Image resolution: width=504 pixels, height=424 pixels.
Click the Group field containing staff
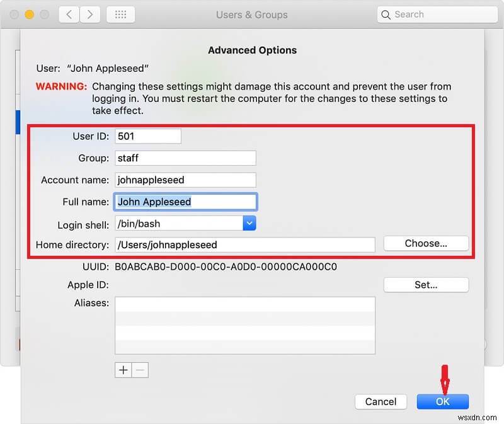click(x=185, y=158)
